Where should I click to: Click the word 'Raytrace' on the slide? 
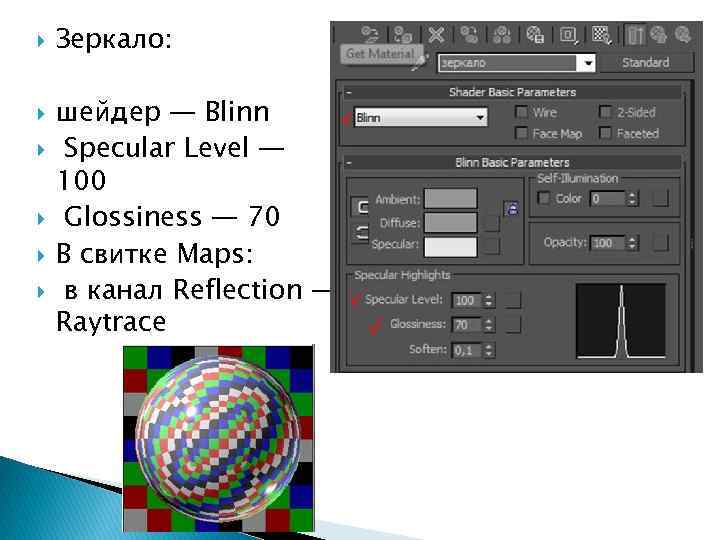(111, 323)
